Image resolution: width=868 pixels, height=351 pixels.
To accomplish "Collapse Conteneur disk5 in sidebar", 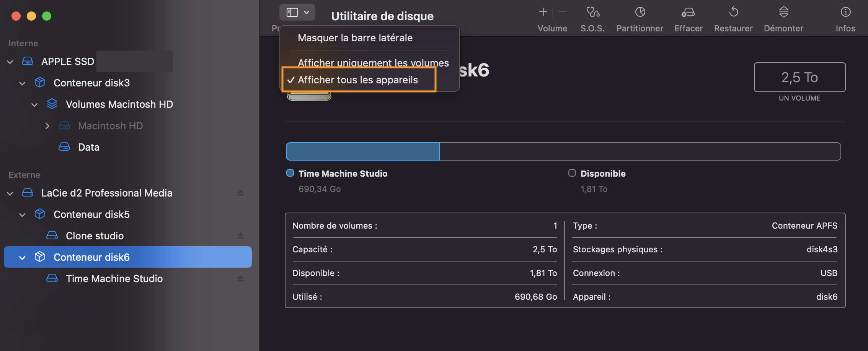I will 23,214.
